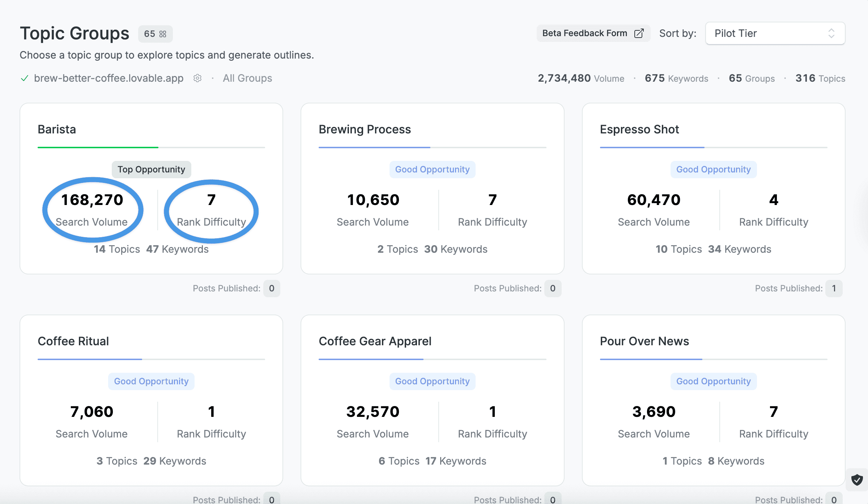The height and width of the screenshot is (504, 868).
Task: Open the Pour Over News topic group
Action: click(x=714, y=400)
